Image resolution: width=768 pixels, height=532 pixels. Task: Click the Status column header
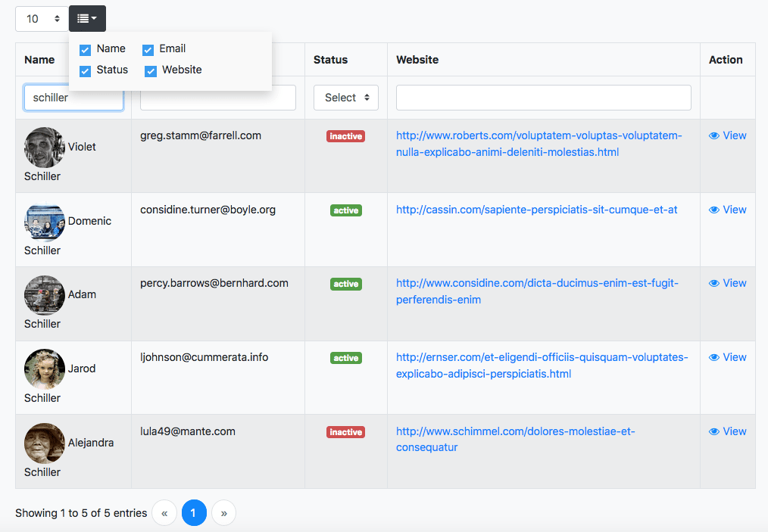[x=331, y=60]
